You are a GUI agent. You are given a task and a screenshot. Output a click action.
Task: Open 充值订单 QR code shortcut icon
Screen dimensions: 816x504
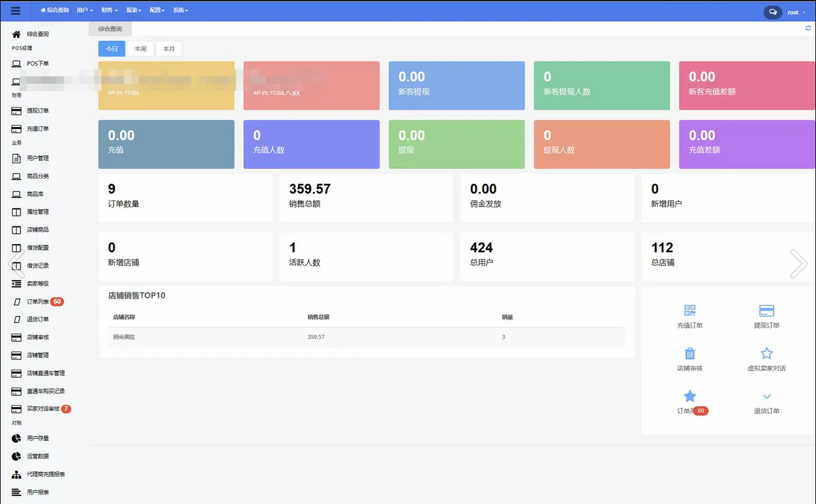click(690, 311)
